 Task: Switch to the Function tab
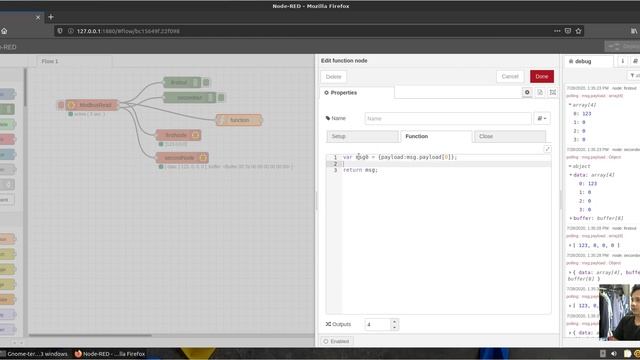pyautogui.click(x=436, y=136)
